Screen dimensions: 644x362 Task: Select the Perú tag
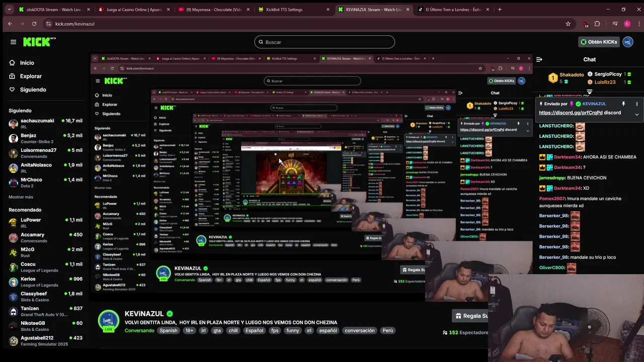click(x=387, y=330)
